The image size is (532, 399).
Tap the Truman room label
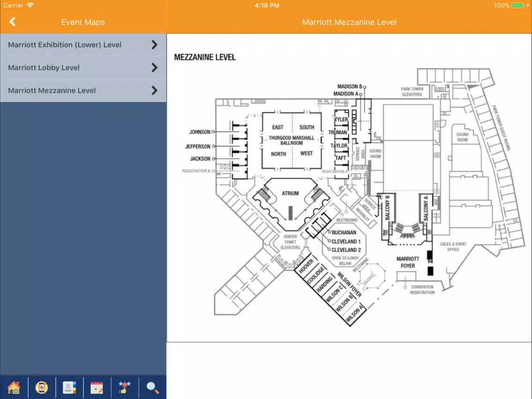coord(338,133)
